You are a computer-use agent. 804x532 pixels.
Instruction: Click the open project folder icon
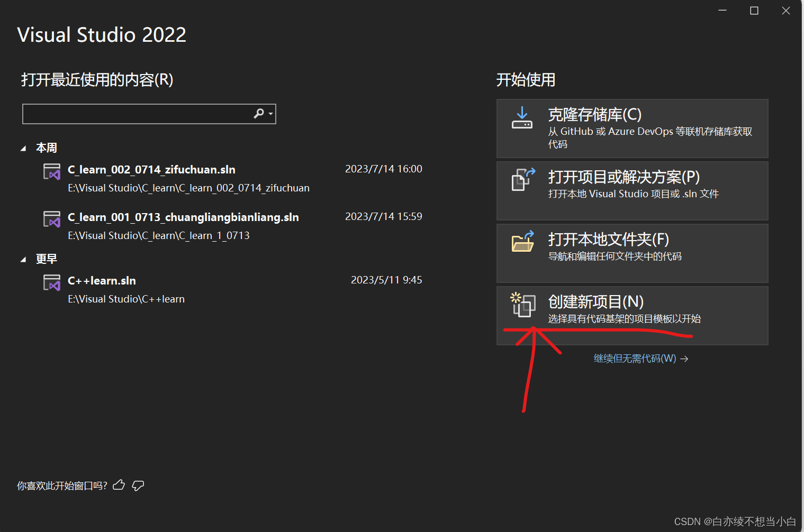pyautogui.click(x=522, y=180)
